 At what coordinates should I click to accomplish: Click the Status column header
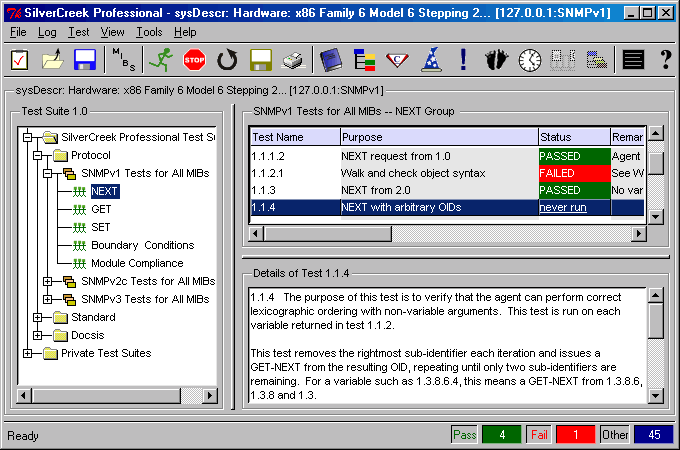(574, 137)
